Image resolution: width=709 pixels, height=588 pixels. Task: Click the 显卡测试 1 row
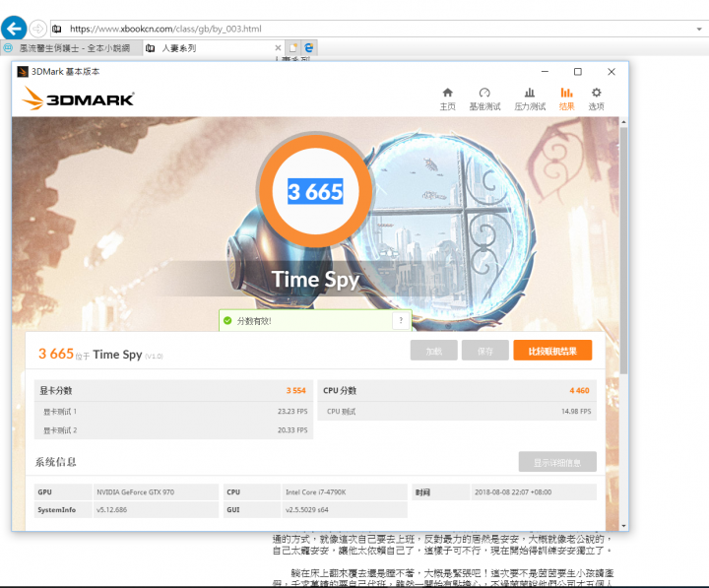[x=173, y=412]
